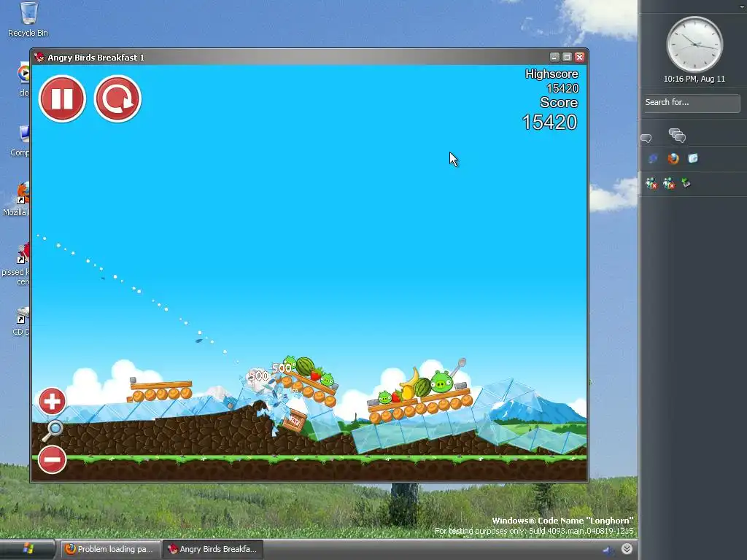Close the Angry Birds Breakfast window
Viewport: 747px width, 560px height.
click(x=579, y=57)
